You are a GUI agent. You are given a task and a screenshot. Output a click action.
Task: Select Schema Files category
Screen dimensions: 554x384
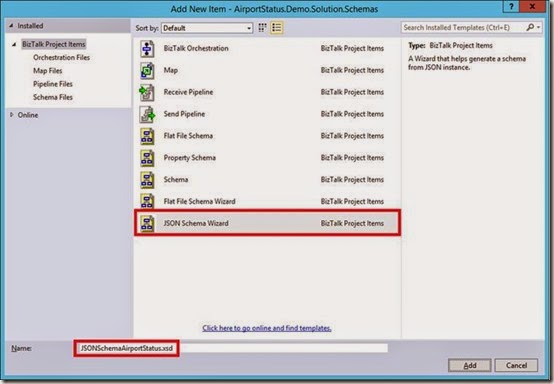point(53,97)
